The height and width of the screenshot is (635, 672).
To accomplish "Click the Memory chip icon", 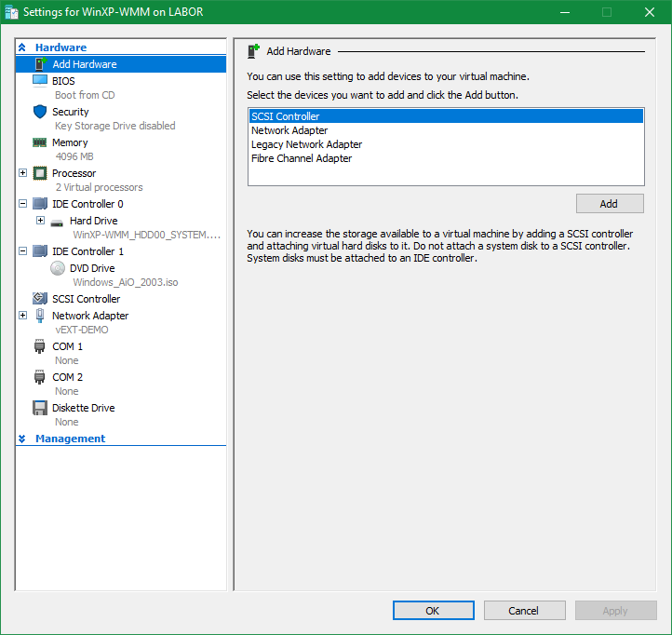I will tap(40, 142).
